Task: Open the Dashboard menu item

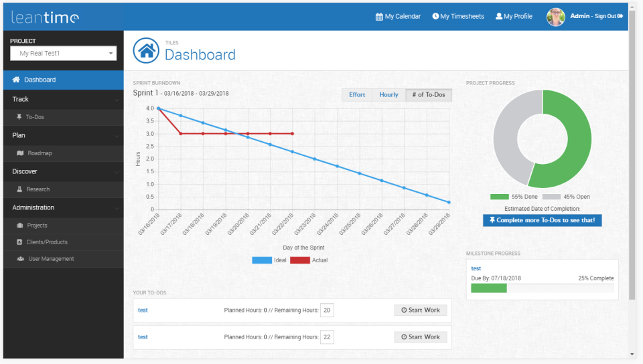Action: pos(63,80)
